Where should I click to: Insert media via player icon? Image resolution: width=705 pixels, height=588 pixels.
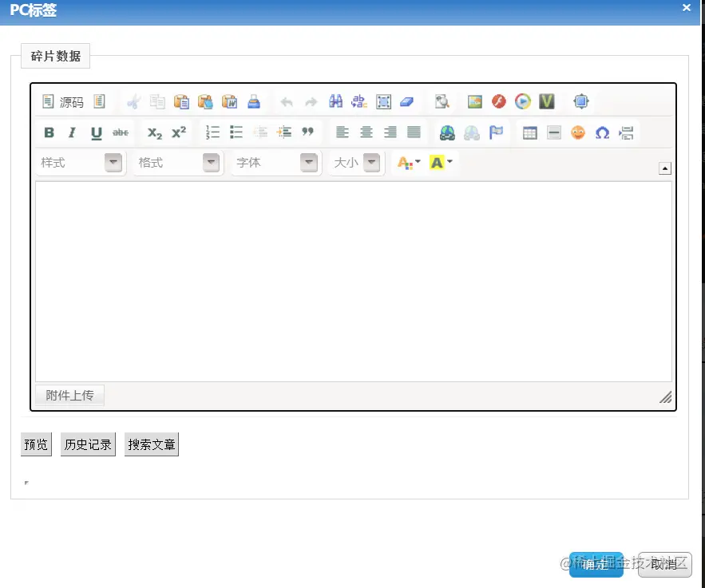tap(523, 102)
